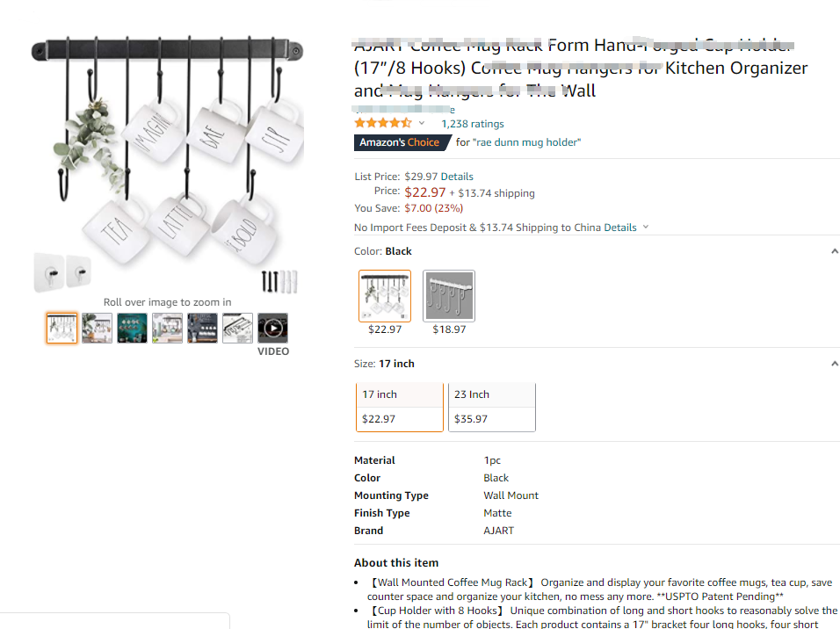Open the 1,238 ratings link
The width and height of the screenshot is (840, 629).
point(472,124)
